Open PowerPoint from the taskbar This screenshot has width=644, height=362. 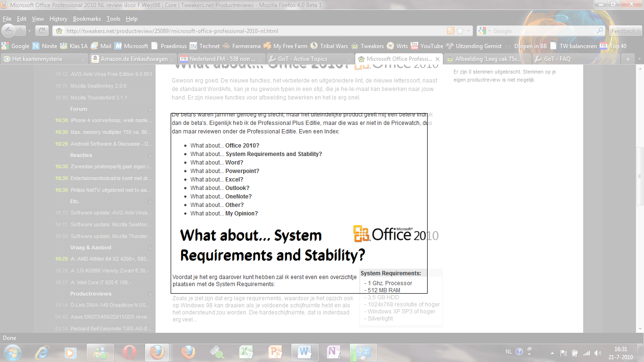275,353
